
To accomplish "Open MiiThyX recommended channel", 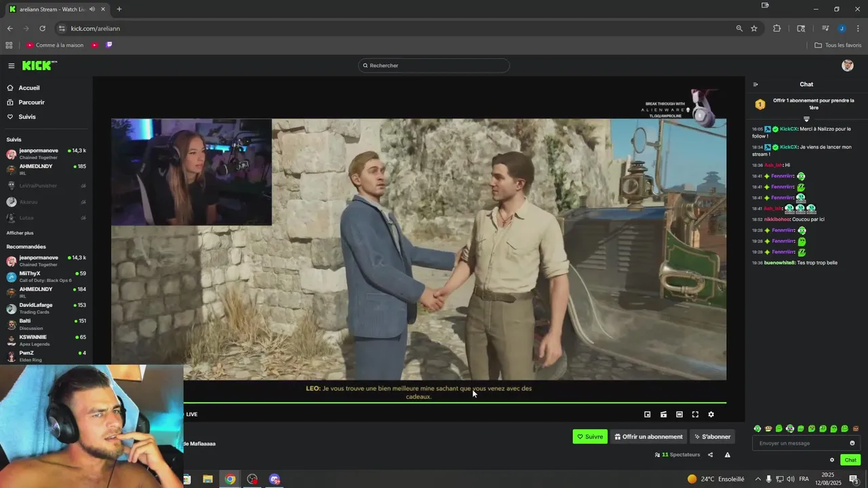I will click(46, 277).
